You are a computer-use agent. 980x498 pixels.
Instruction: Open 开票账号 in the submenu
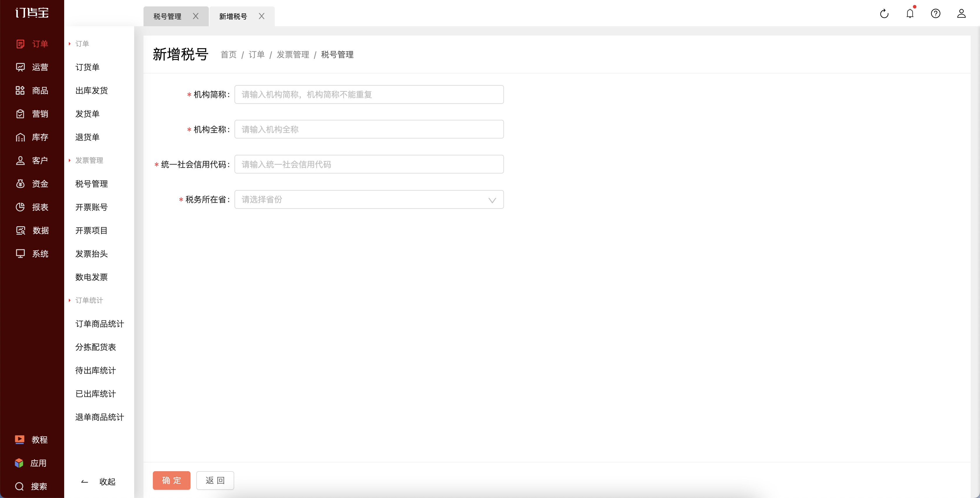point(91,207)
